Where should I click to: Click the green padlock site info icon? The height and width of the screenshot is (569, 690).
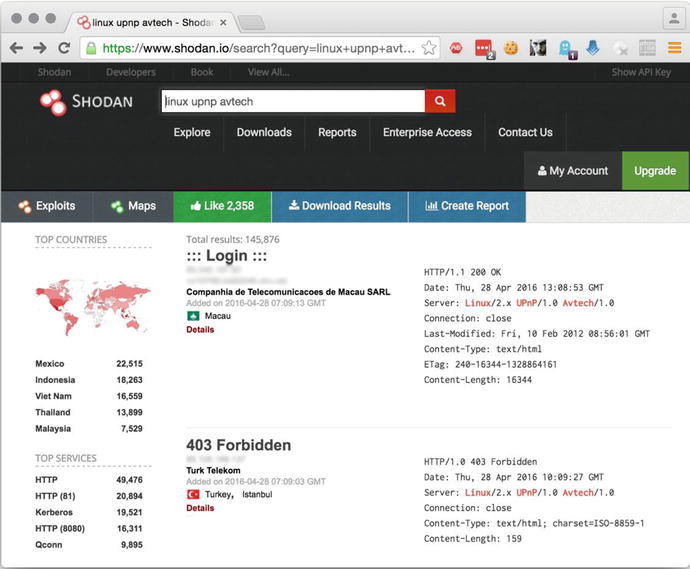tap(91, 48)
